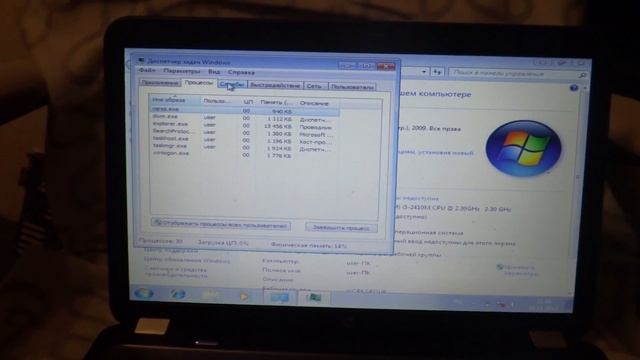Click the Процессов count in status bar
640x360 pixels.
[x=161, y=241]
